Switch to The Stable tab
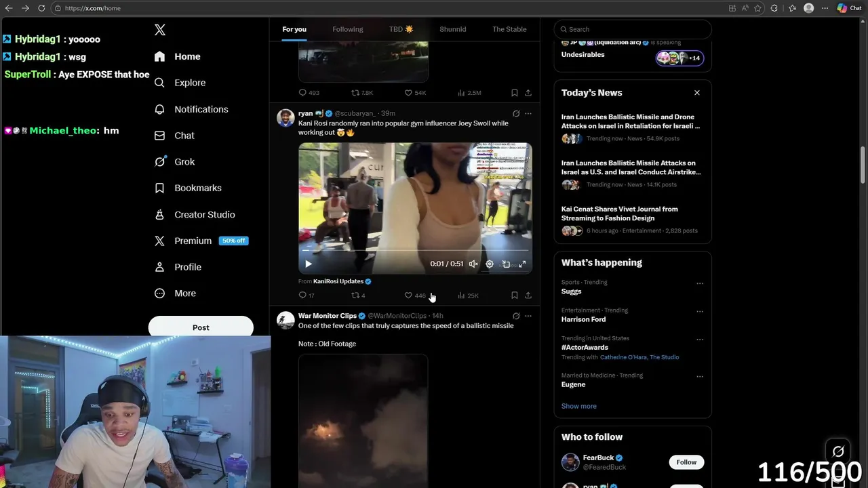Screen dimensions: 868x488 509,29
